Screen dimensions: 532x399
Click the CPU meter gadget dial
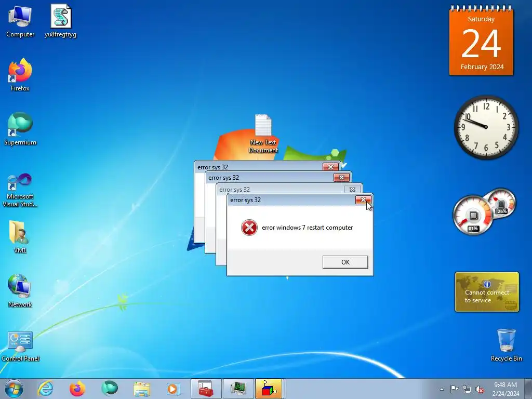pos(473,215)
